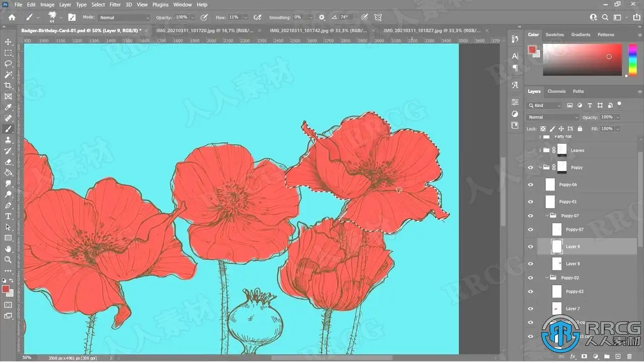Enable symmetry paint butterfly icon
644x362 pixels.
pyautogui.click(x=378, y=17)
